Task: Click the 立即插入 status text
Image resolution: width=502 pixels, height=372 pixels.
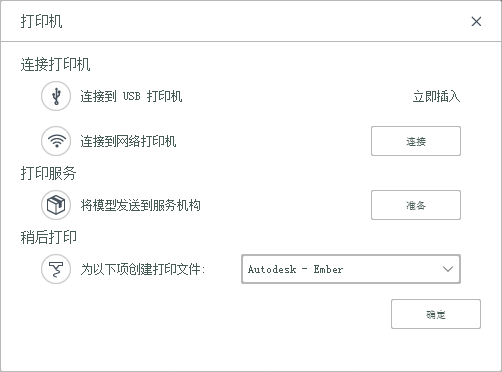Action: coord(436,97)
